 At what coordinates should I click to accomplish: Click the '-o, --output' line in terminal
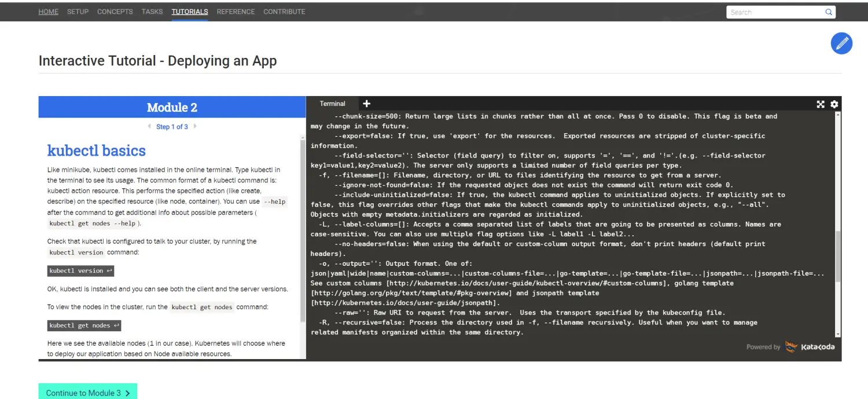click(397, 263)
